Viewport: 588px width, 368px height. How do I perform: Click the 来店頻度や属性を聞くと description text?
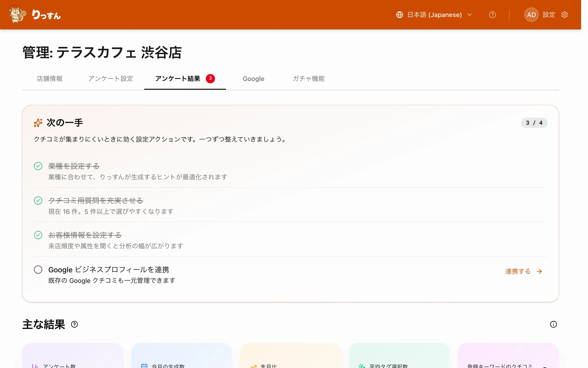tap(116, 246)
